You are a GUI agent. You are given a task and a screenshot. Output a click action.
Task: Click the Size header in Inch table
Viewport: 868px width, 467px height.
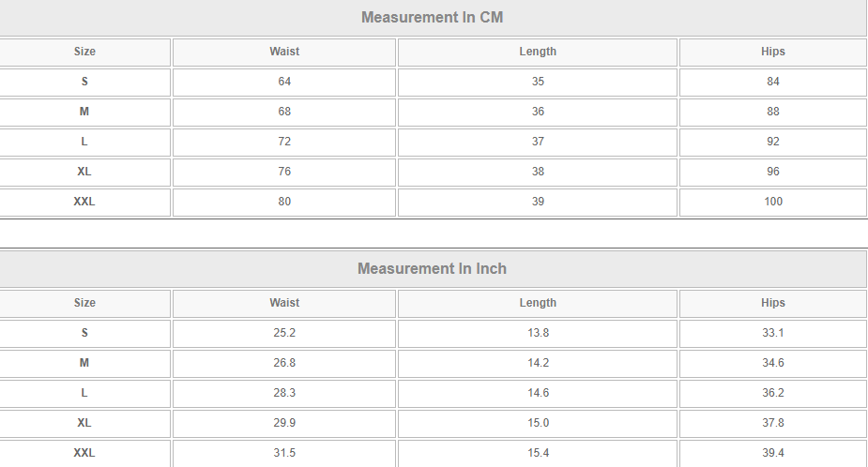[84, 303]
